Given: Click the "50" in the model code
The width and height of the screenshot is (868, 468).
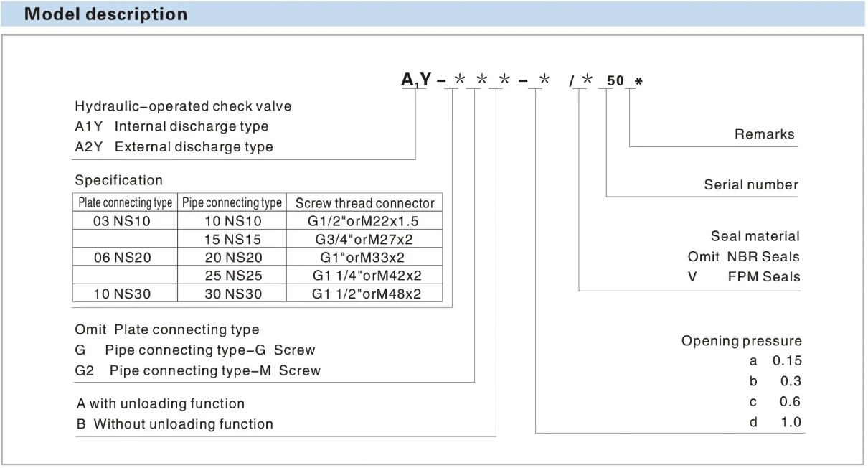Looking at the screenshot, I should pyautogui.click(x=615, y=81).
